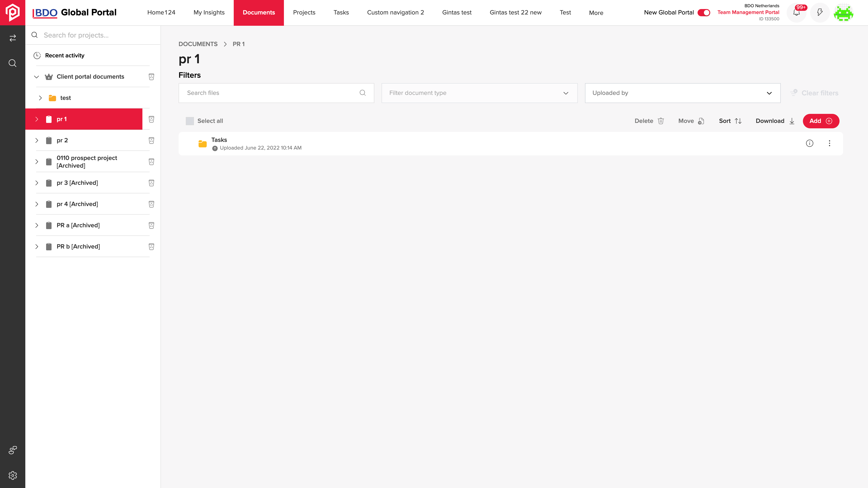
Task: Click recycle bin icon beside Client portal documents
Action: [151, 77]
